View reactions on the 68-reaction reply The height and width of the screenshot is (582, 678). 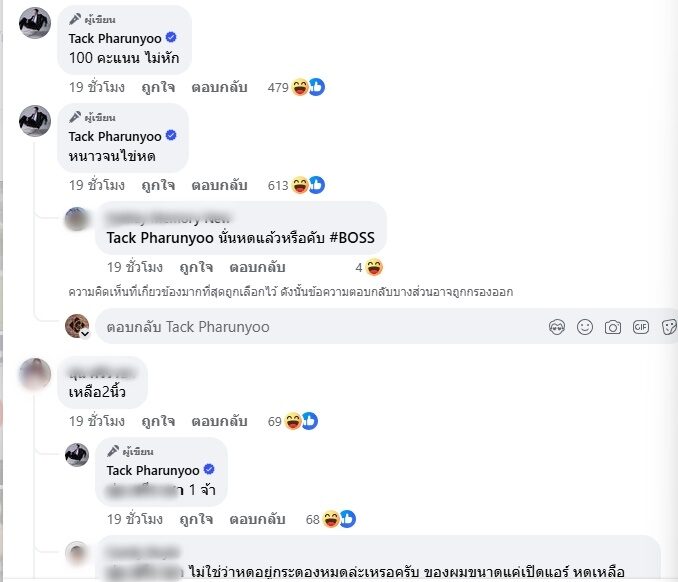click(x=331, y=519)
